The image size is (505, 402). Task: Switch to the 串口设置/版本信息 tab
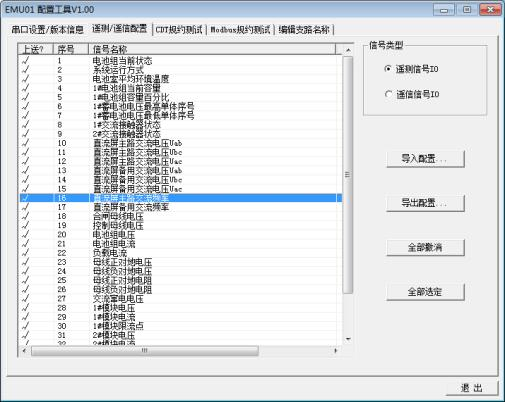pyautogui.click(x=47, y=30)
